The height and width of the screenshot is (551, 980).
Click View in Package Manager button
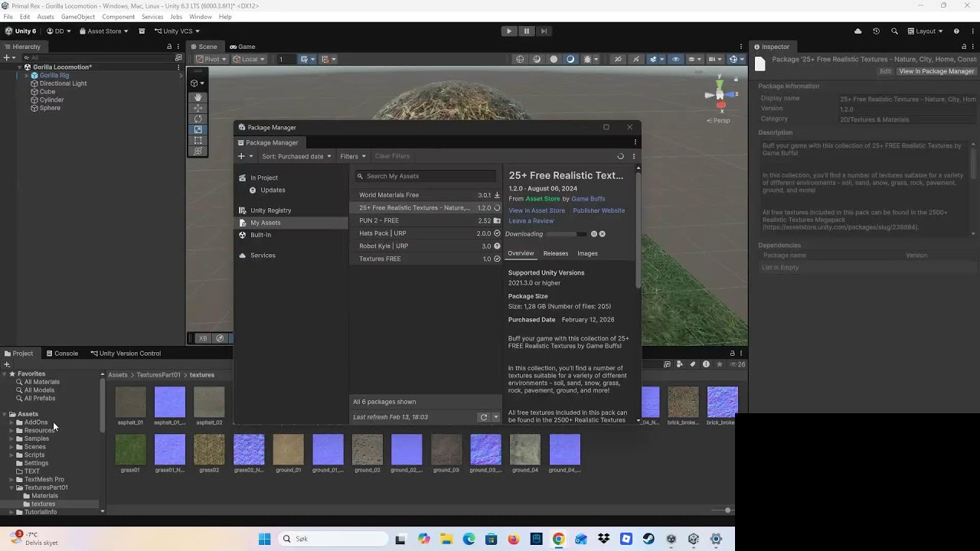936,71
